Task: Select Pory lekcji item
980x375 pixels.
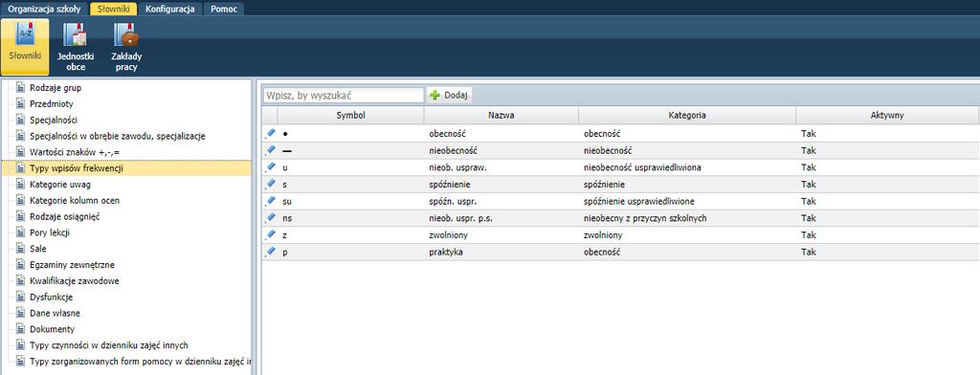Action: pyautogui.click(x=50, y=232)
